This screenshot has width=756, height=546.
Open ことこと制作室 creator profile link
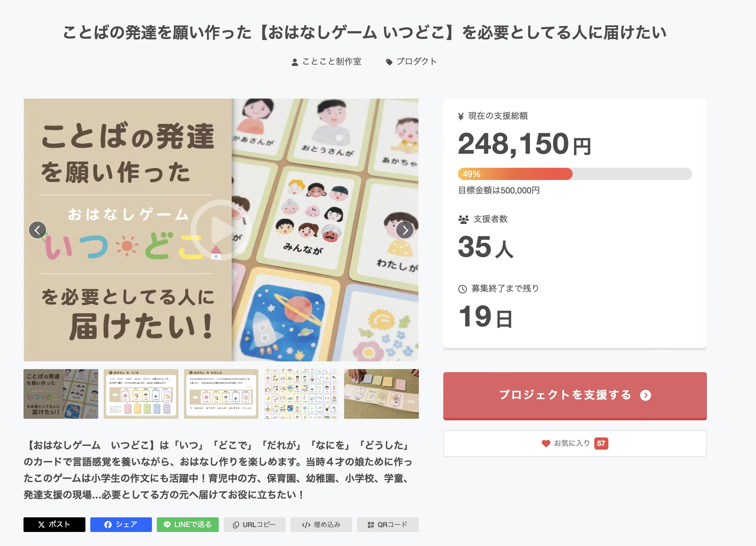[331, 62]
